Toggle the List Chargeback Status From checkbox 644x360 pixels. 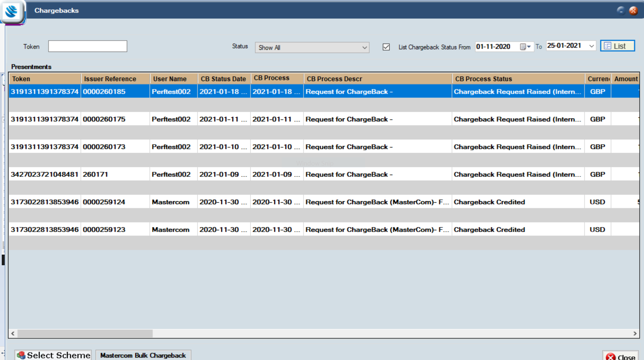pos(386,47)
